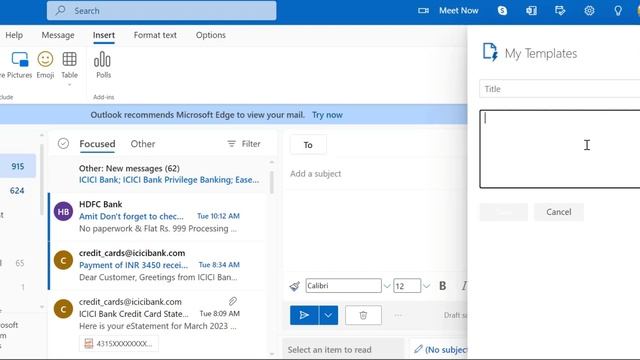The width and height of the screenshot is (640, 360).
Task: Click the attachment paperclip on ICICI statement email
Action: (233, 301)
